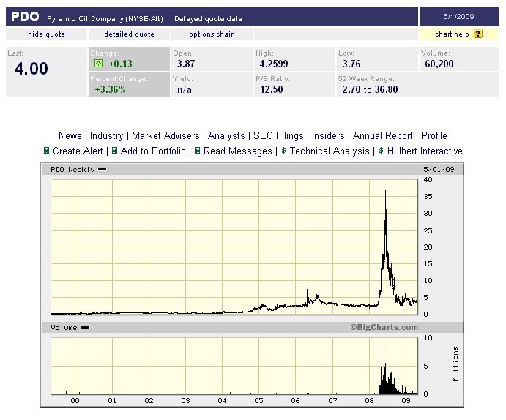Open the Profile link

[434, 135]
